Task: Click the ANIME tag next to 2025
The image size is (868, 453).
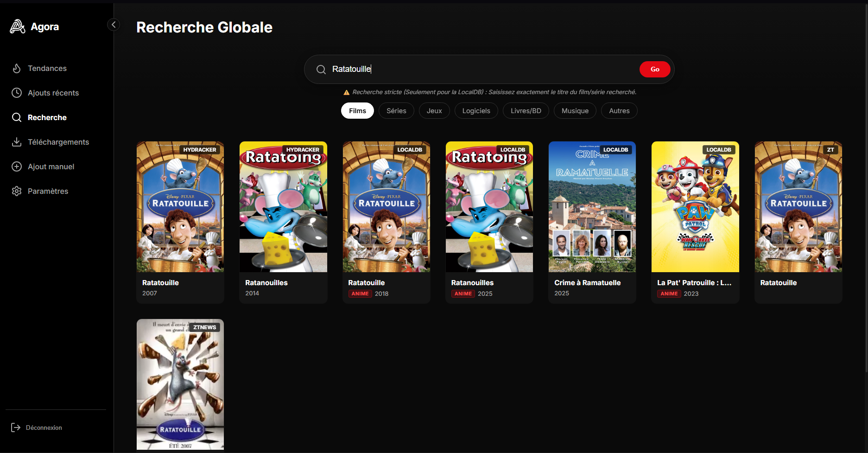Action: coord(463,293)
